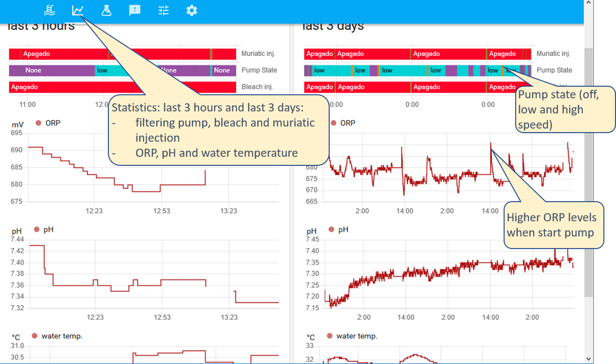616x364 pixels.
Task: Select the 'last 3 hours' view heading
Action: click(39, 26)
